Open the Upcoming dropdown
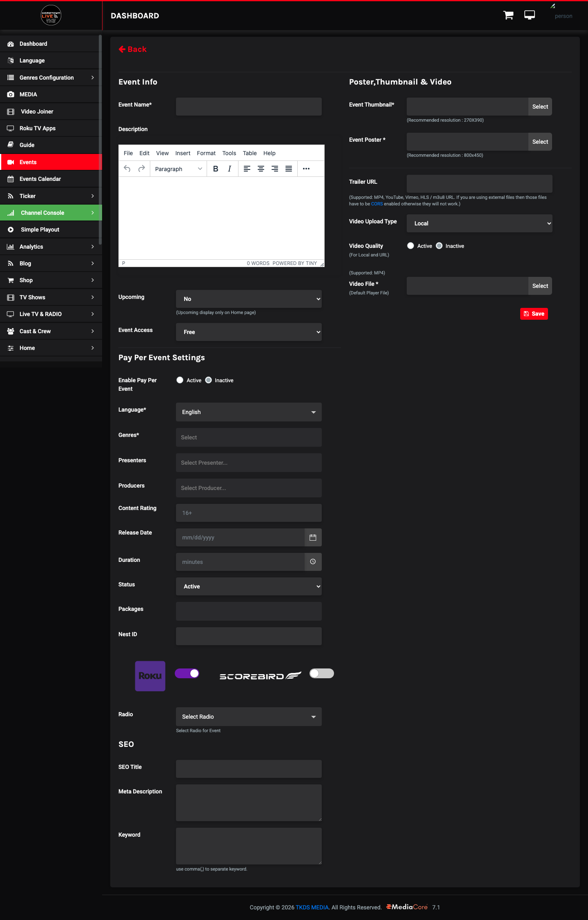The width and height of the screenshot is (588, 920). click(x=249, y=299)
